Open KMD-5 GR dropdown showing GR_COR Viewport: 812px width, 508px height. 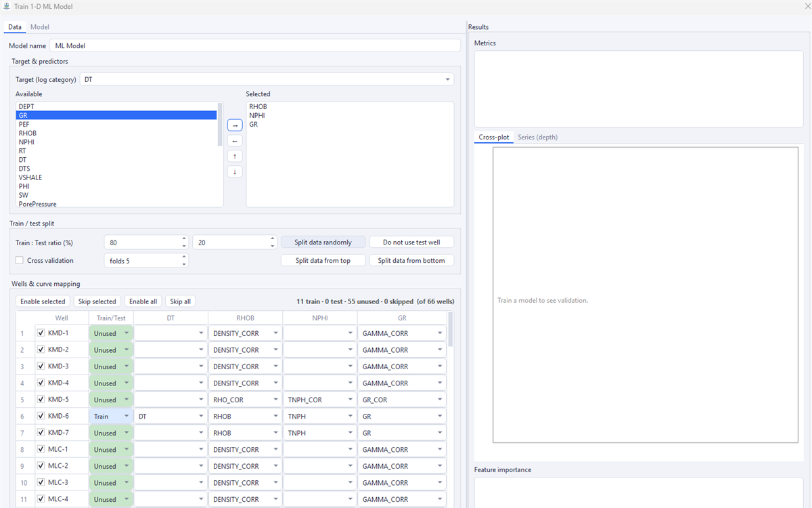coord(402,400)
